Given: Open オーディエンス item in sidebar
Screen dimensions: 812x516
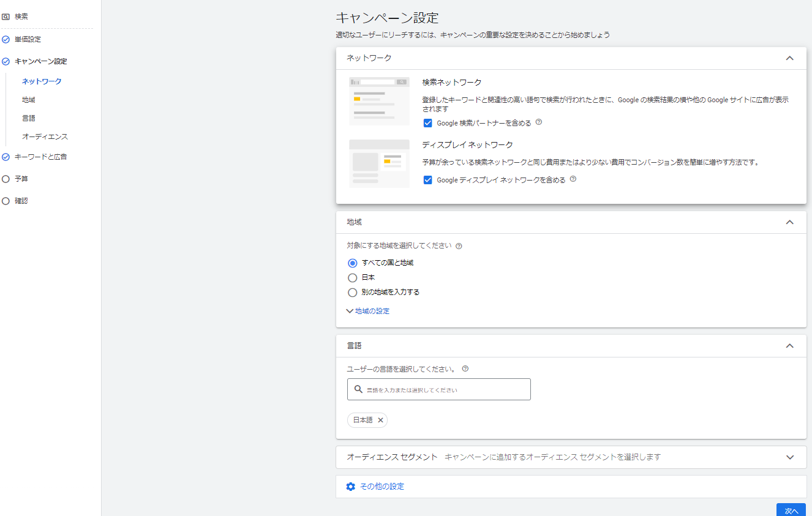Looking at the screenshot, I should point(45,136).
